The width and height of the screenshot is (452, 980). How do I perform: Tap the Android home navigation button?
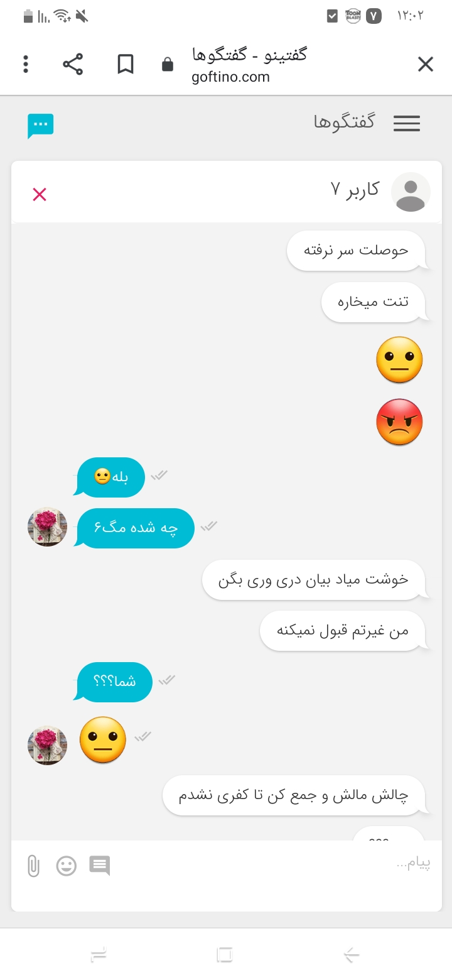pyautogui.click(x=225, y=955)
